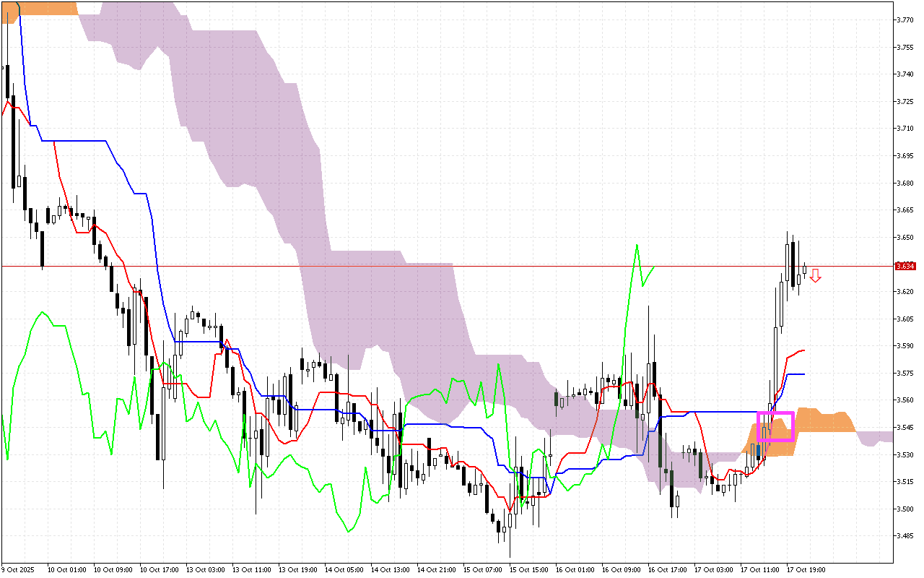
Task: Click the red down arrow signal
Action: pyautogui.click(x=815, y=275)
